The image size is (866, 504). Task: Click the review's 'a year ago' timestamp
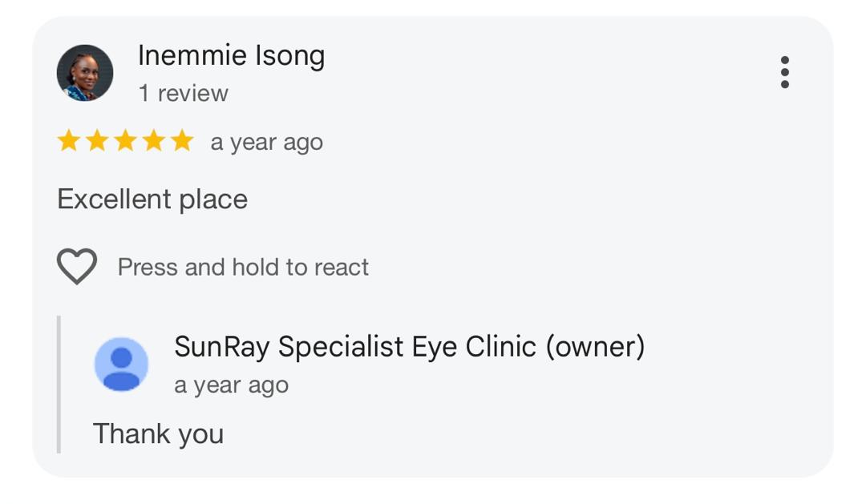267,143
